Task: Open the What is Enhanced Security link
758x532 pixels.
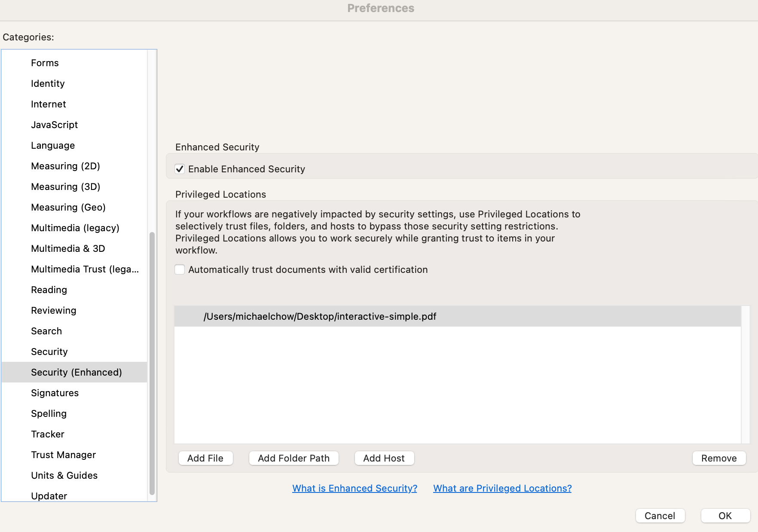Action: [354, 488]
